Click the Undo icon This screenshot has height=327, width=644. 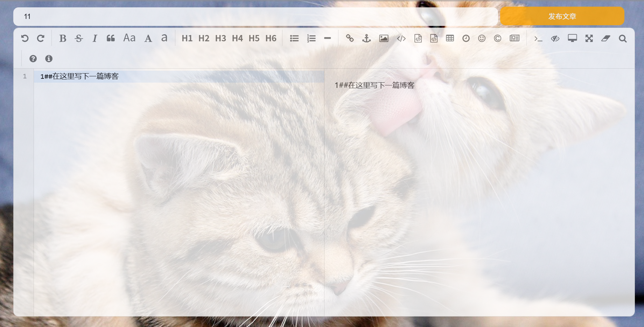point(24,38)
